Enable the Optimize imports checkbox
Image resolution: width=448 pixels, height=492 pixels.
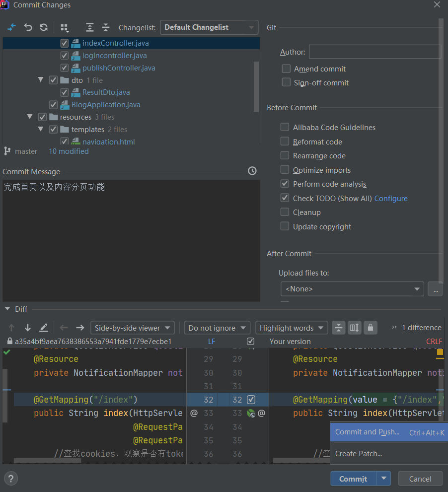pyautogui.click(x=285, y=169)
